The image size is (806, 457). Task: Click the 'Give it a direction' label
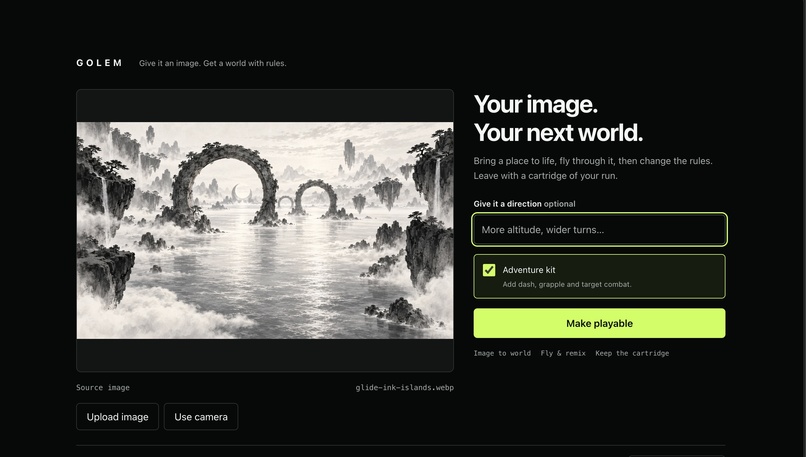[507, 204]
